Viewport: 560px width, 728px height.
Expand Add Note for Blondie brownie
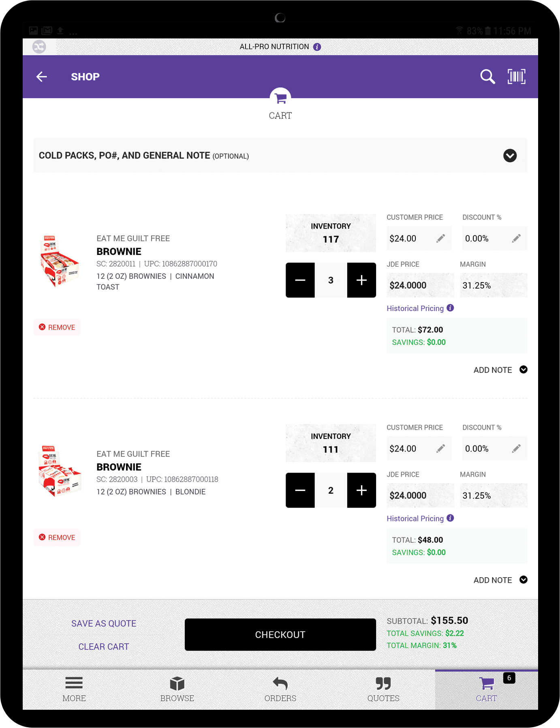tap(523, 580)
